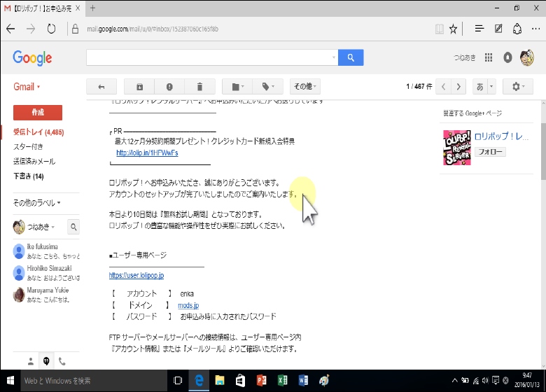
Task: Open https://user.lolipop.jp link
Action: (136, 275)
